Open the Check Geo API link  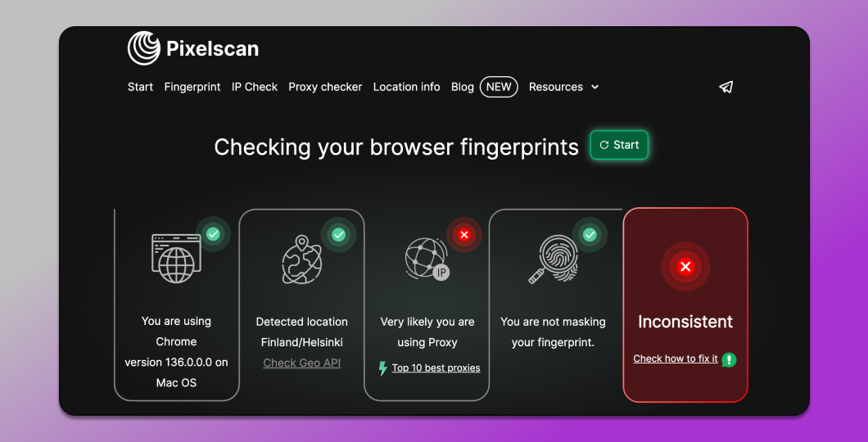pyautogui.click(x=301, y=363)
